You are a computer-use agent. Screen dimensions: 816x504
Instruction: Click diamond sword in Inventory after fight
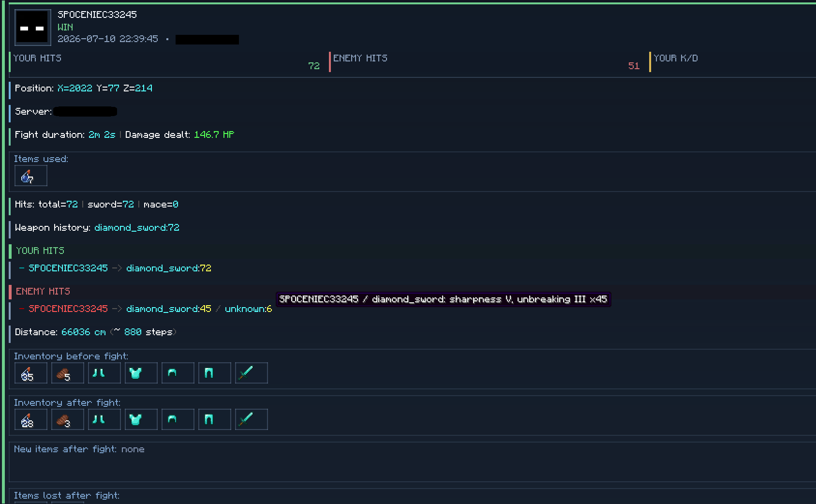tap(252, 419)
